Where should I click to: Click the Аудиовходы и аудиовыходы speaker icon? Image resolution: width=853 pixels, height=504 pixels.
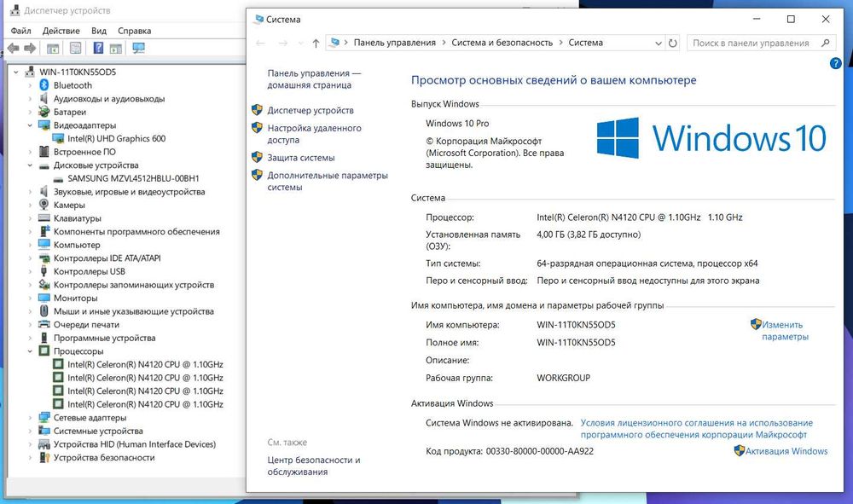tap(44, 98)
